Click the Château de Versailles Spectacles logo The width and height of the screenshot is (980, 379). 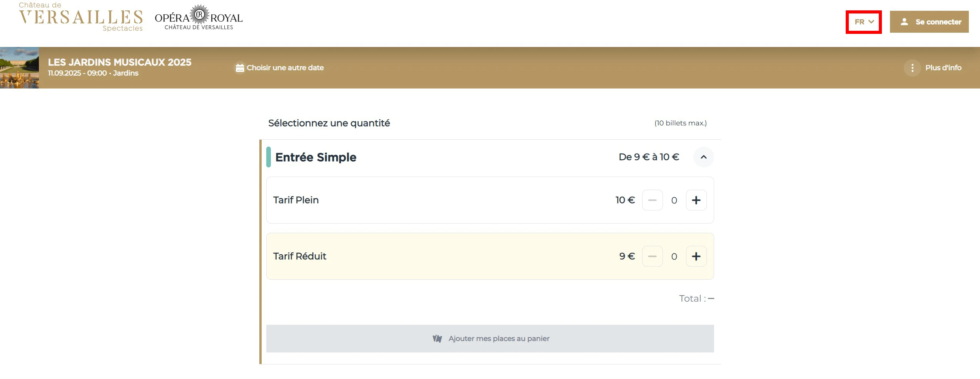[x=81, y=17]
